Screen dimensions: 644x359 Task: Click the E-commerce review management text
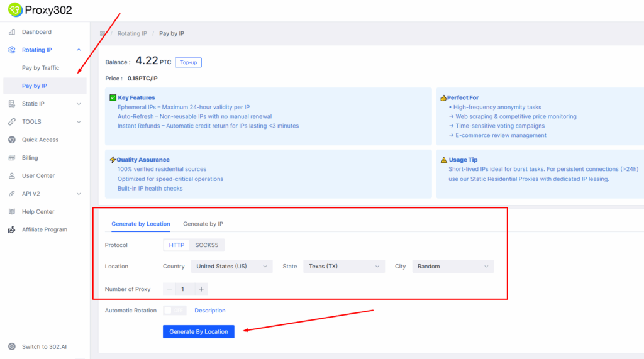501,135
